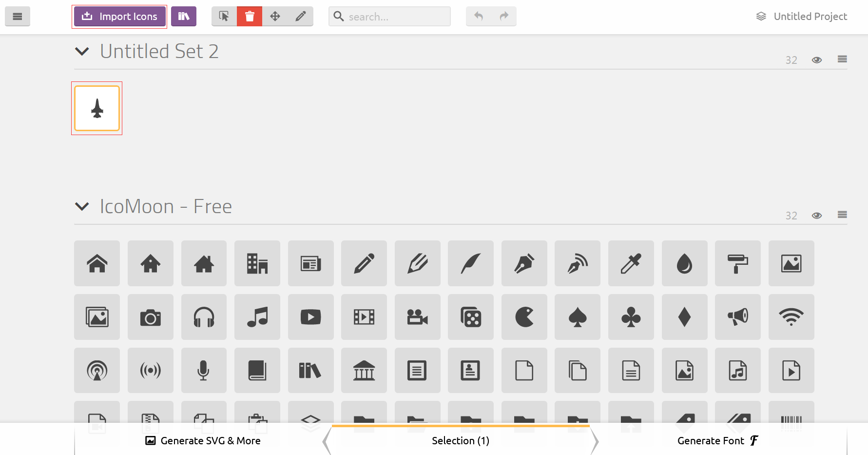The height and width of the screenshot is (455, 868).
Task: Select the empty file icon
Action: [x=524, y=370]
